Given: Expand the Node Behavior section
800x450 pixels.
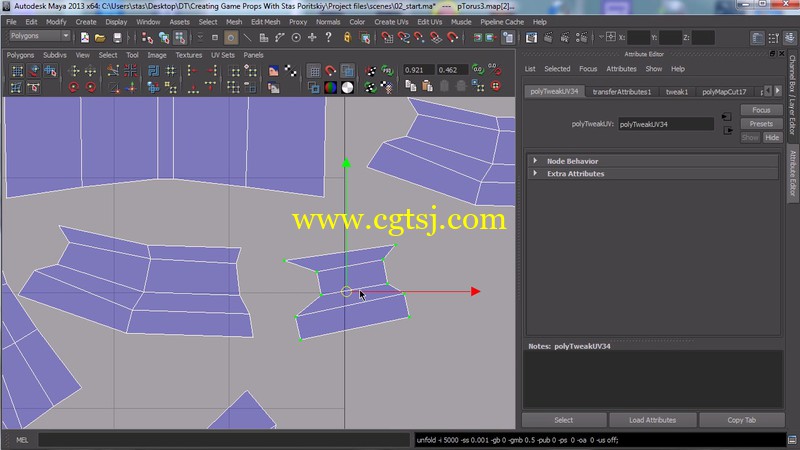Looking at the screenshot, I should tap(535, 161).
